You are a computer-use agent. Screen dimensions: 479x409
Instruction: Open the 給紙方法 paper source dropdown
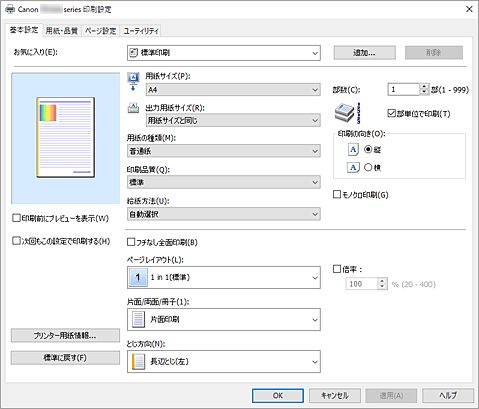pos(224,214)
